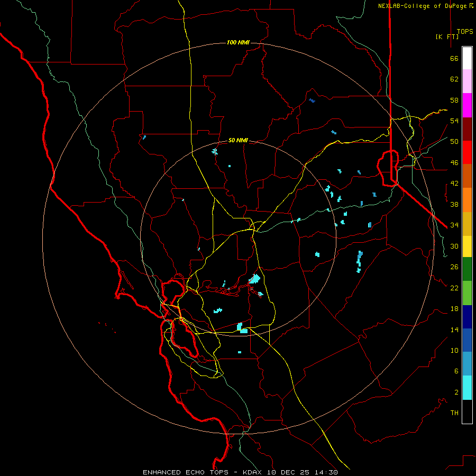Click the 100 NMI range ring label

pos(238,42)
